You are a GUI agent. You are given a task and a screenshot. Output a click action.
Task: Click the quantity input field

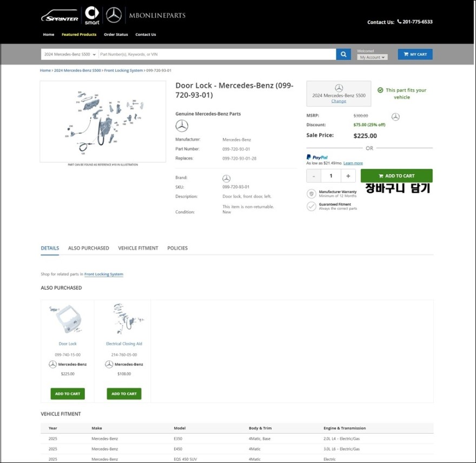tap(331, 176)
